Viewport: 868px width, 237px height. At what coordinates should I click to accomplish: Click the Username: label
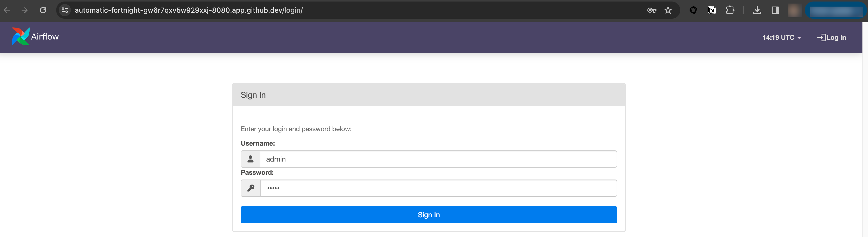coord(258,143)
